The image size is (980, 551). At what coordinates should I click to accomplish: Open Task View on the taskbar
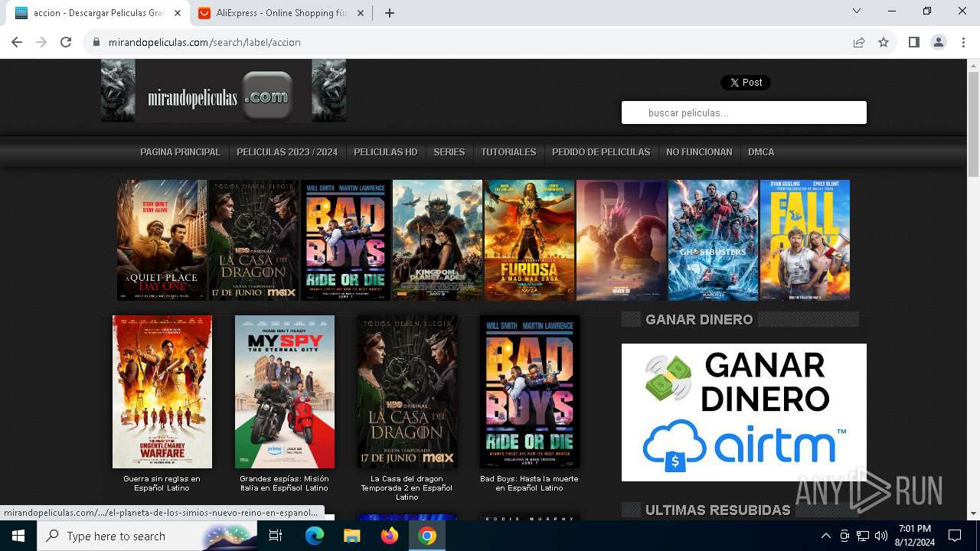pyautogui.click(x=276, y=536)
